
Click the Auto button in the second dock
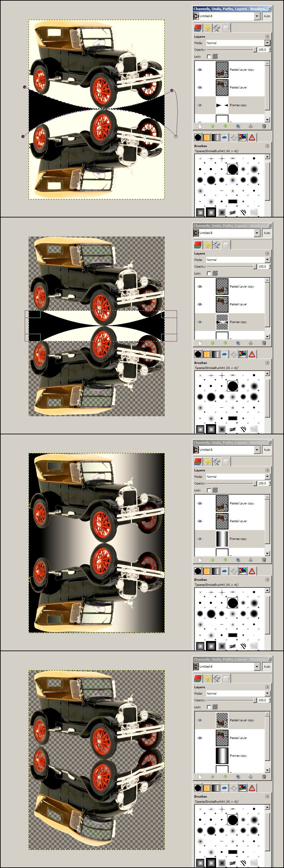267,233
